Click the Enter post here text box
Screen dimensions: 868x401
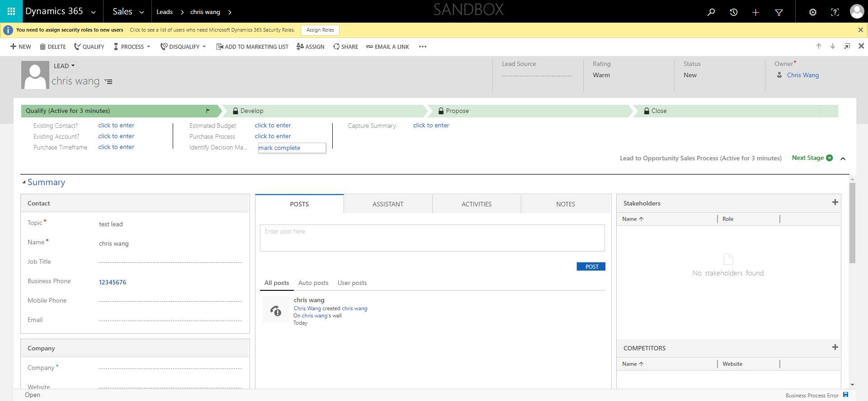point(432,238)
